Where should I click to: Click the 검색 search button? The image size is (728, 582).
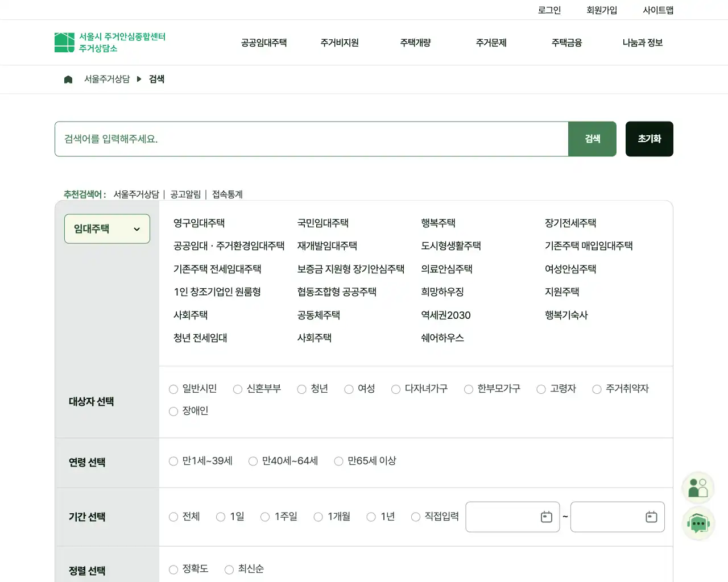[592, 139]
